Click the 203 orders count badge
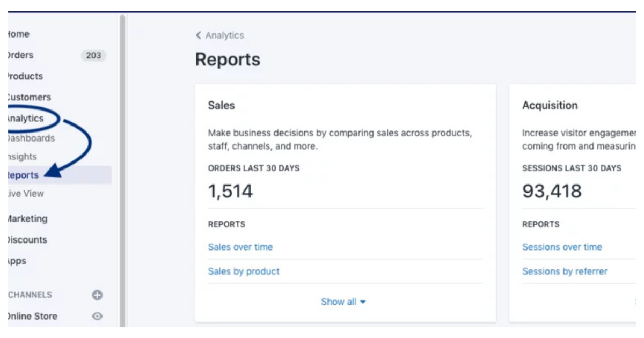Screen dimensions: 644x338 point(93,55)
